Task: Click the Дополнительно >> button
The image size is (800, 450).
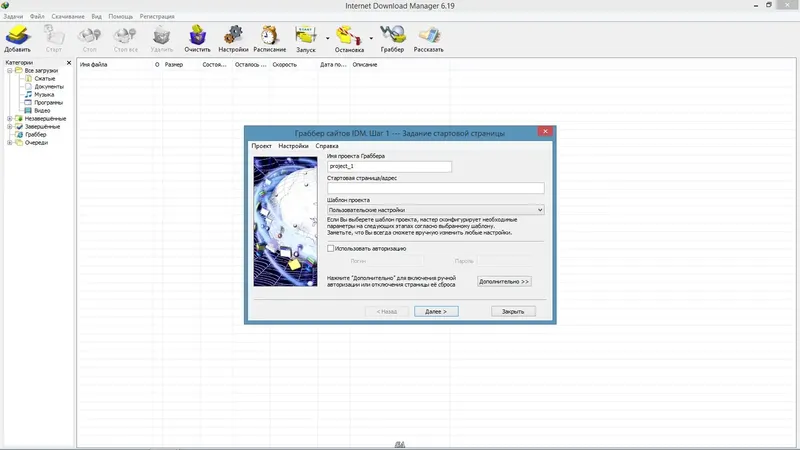Action: click(x=504, y=282)
